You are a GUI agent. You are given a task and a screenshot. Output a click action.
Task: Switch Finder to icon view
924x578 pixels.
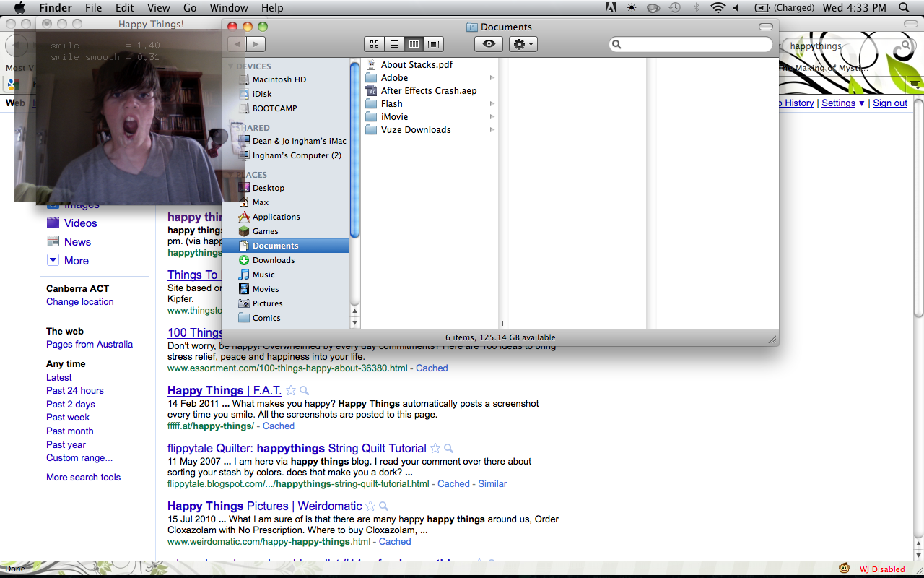coord(374,44)
